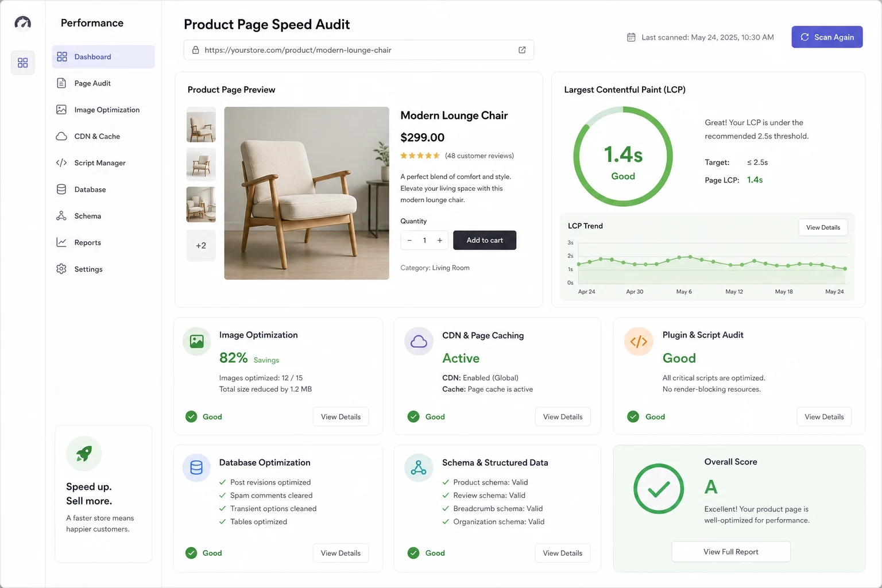Click View Details on Schema & Structured Data card
The width and height of the screenshot is (882, 588).
tap(563, 553)
